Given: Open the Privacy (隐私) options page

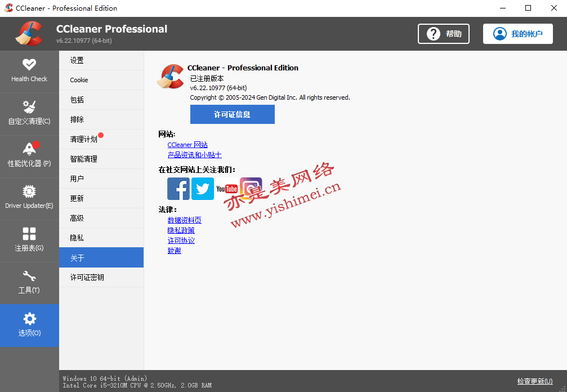Looking at the screenshot, I should tap(101, 238).
